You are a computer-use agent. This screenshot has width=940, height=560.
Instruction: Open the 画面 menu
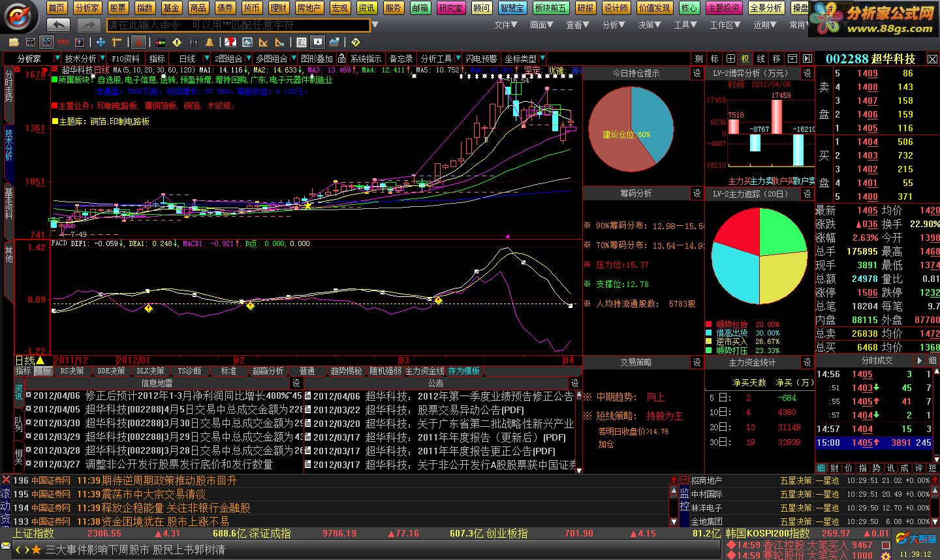pos(541,25)
